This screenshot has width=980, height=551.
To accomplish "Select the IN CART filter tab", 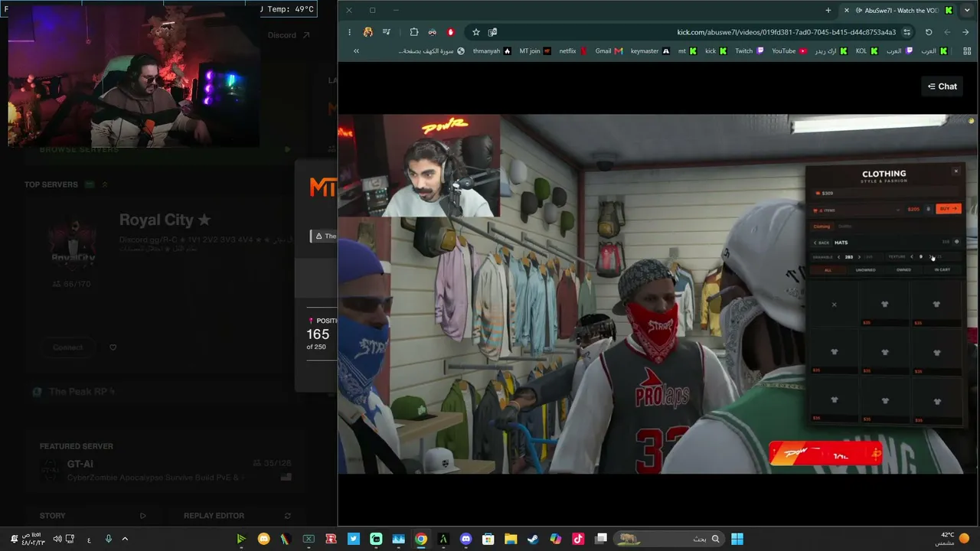I will 942,270.
